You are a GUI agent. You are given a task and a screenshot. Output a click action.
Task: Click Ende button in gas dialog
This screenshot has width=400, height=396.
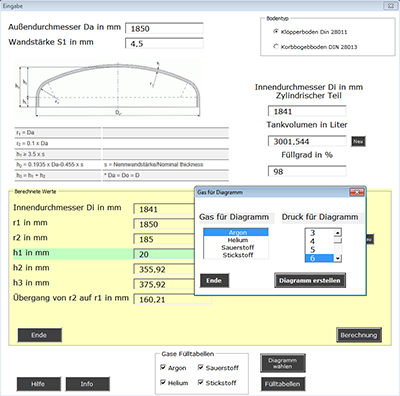click(x=214, y=280)
